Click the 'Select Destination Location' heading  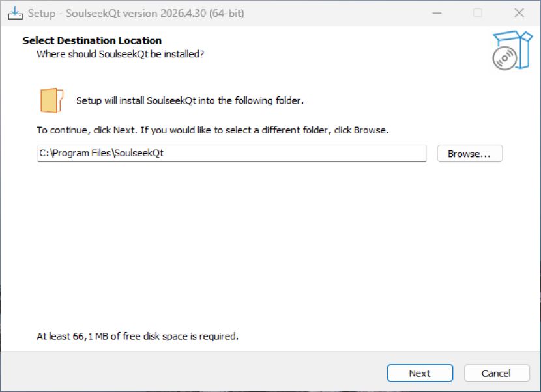click(92, 40)
